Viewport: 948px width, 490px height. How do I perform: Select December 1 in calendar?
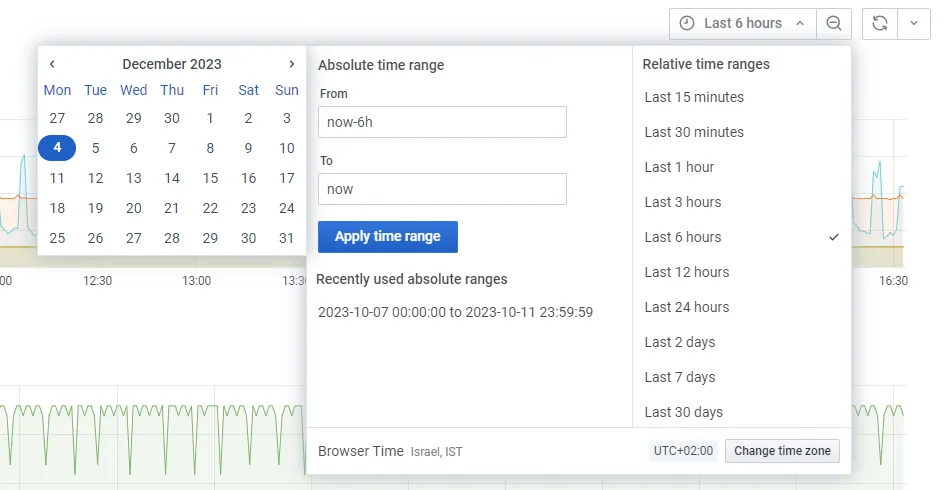pos(210,118)
